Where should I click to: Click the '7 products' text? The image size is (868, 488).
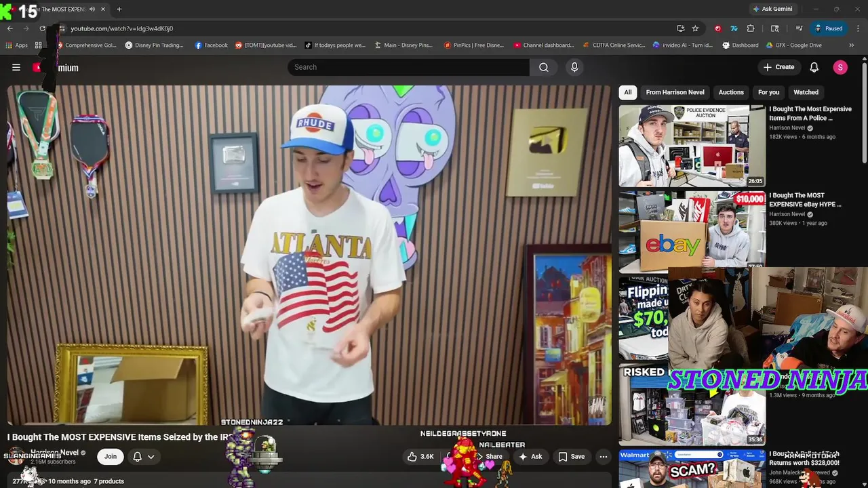pos(108,481)
